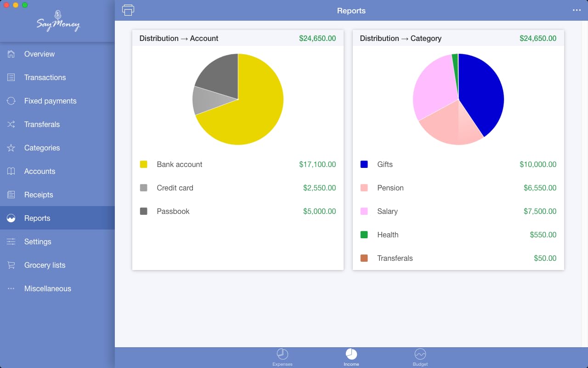This screenshot has height=368, width=588.
Task: Click the Settings sliders icon
Action: coord(11,241)
